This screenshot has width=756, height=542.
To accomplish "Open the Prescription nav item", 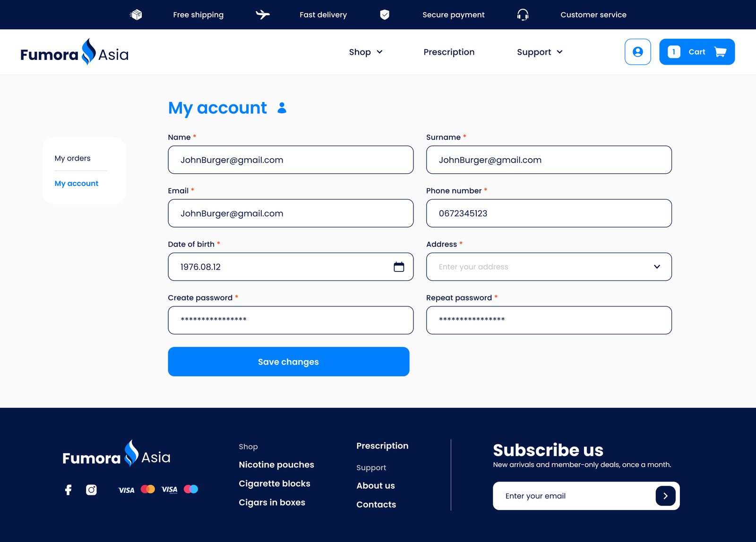I will click(x=449, y=52).
